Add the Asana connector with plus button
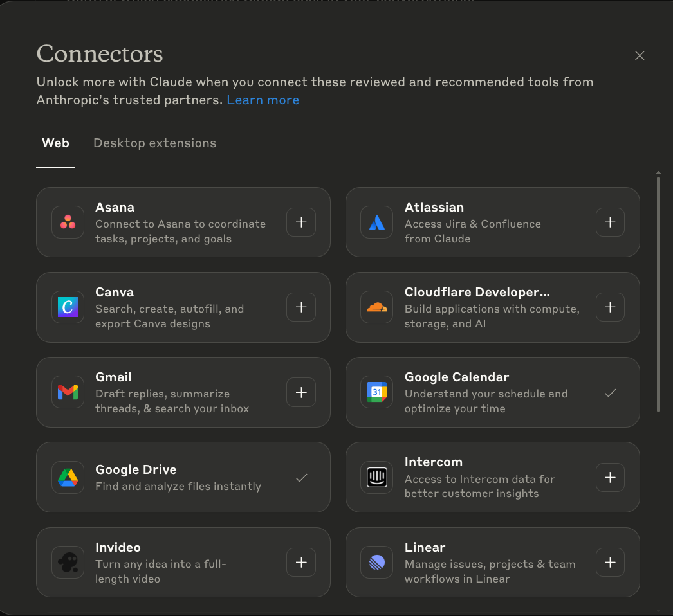 [301, 222]
